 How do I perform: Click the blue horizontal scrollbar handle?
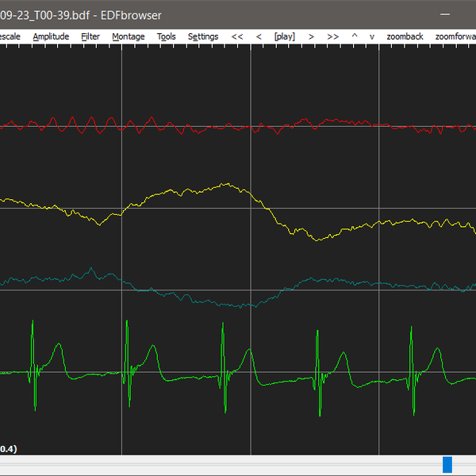pyautogui.click(x=447, y=465)
